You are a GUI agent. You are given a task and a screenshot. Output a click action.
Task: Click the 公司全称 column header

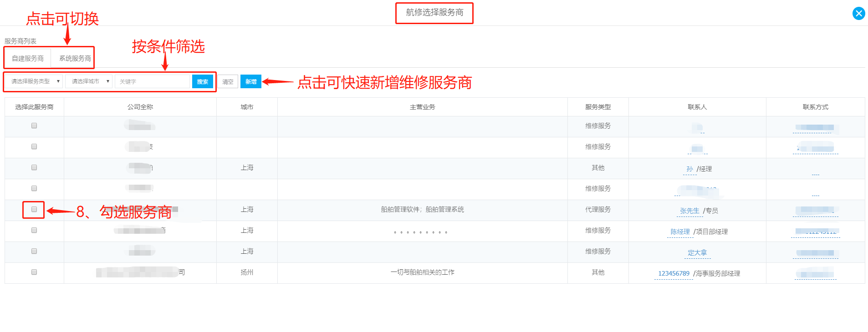140,107
